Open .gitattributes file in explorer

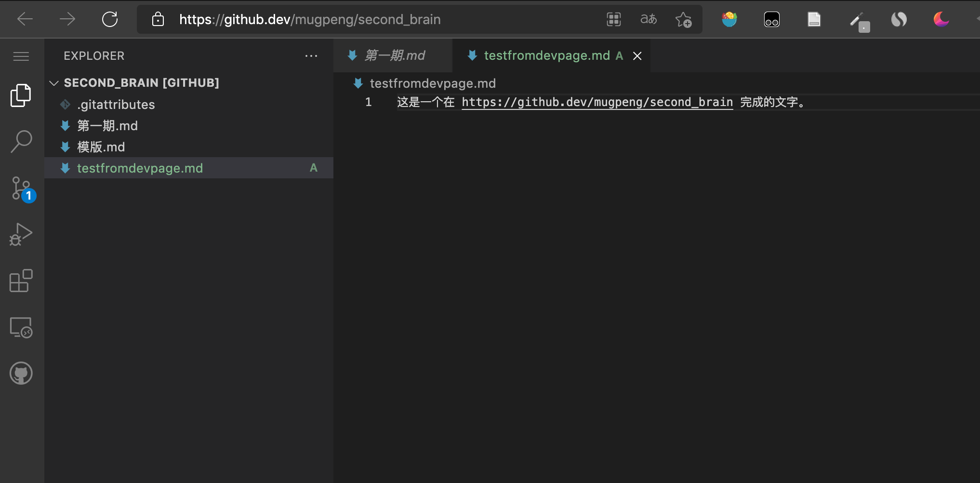pos(189,105)
